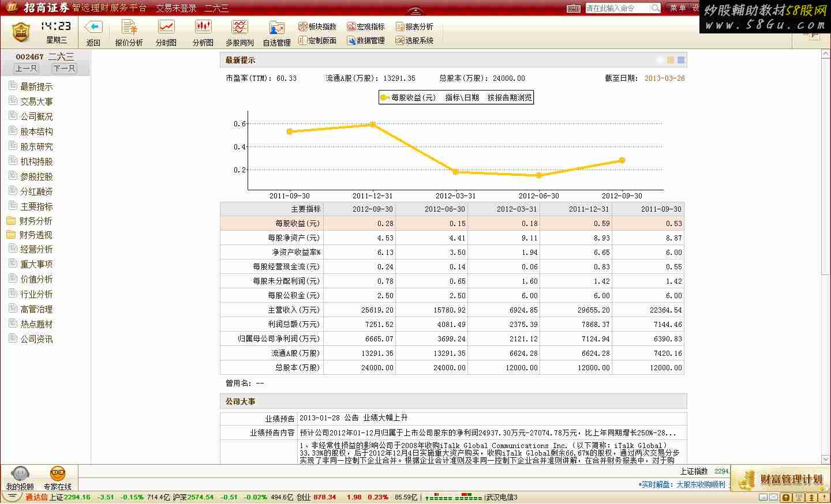Select 股东研究 in the sidebar
Image resolution: width=831 pixels, height=504 pixels.
click(36, 146)
